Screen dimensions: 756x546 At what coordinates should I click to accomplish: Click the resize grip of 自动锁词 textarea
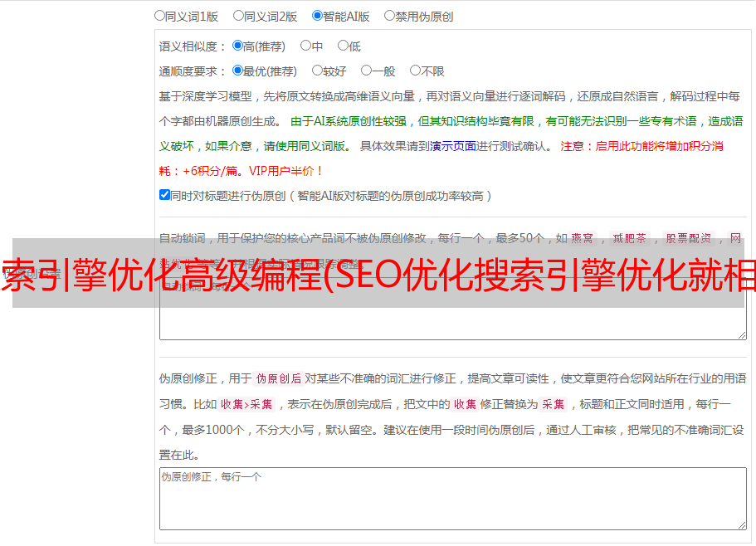742,335
